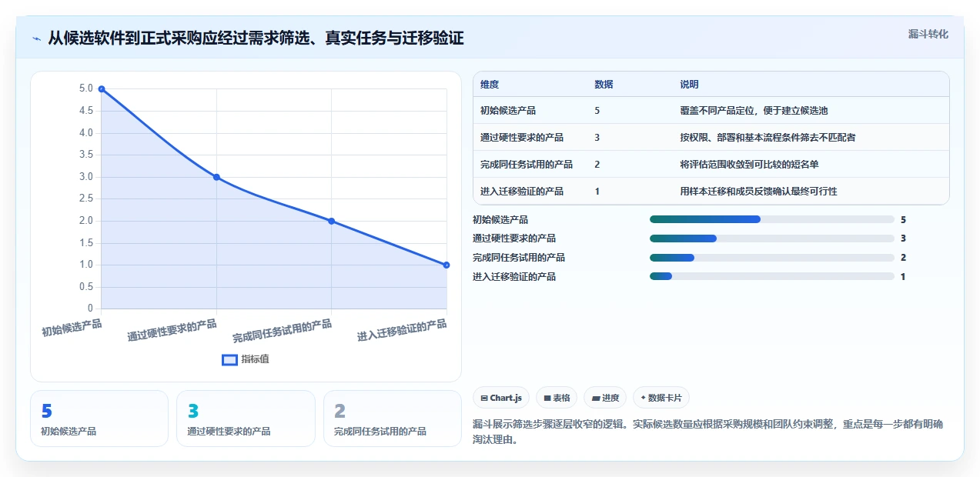Click the 漏斗转化 label in header

(928, 34)
